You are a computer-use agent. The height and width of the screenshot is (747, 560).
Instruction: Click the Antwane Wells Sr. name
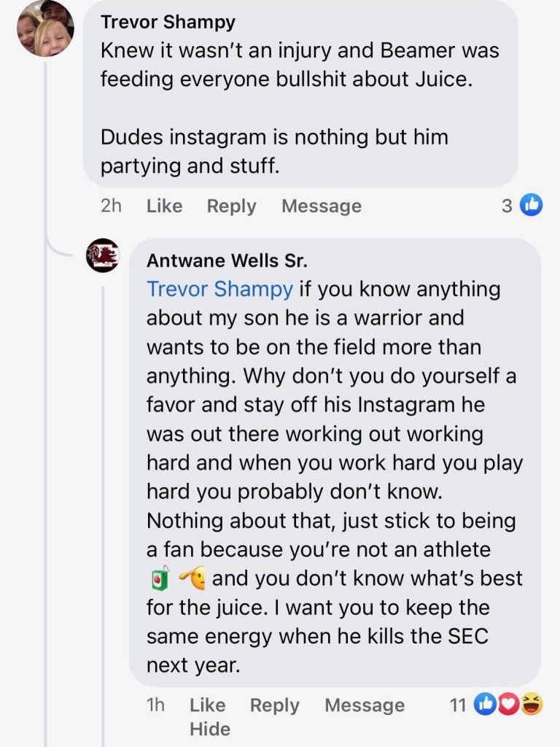(226, 260)
